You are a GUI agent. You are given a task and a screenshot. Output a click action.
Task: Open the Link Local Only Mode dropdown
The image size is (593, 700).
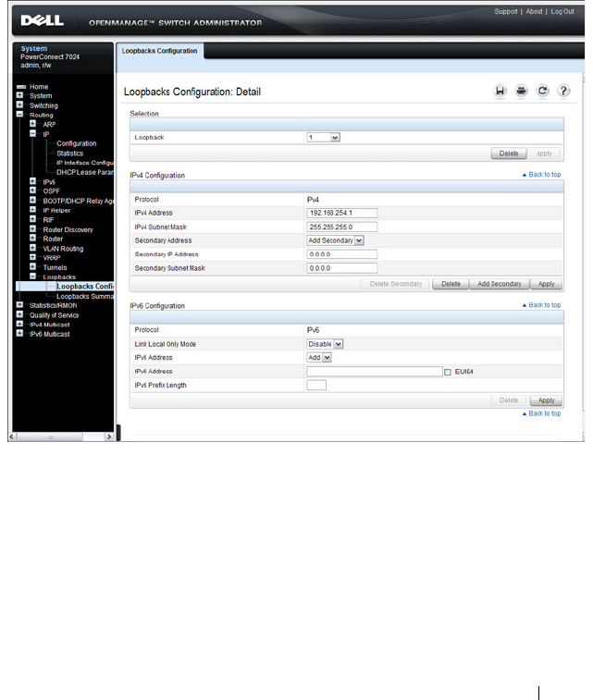pos(325,344)
